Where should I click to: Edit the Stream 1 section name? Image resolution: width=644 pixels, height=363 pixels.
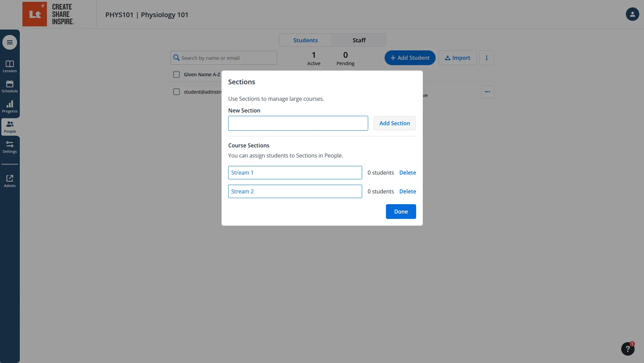click(x=295, y=173)
